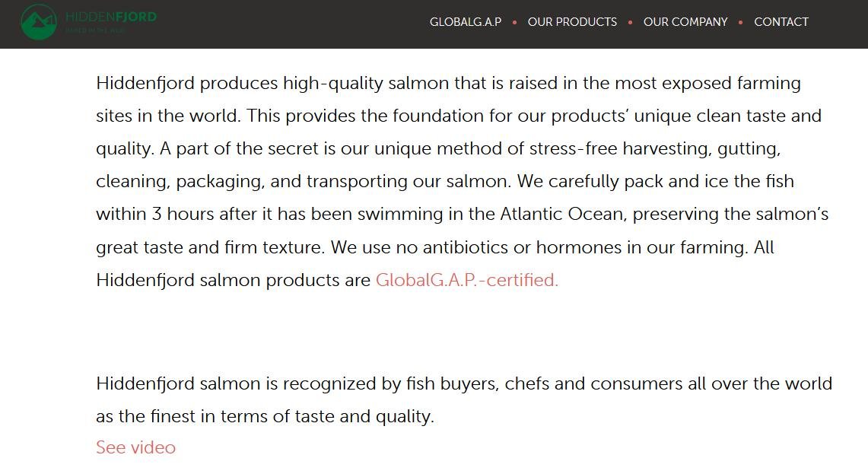Click the red dot before CONTACT
The image size is (868, 474).
(x=741, y=22)
